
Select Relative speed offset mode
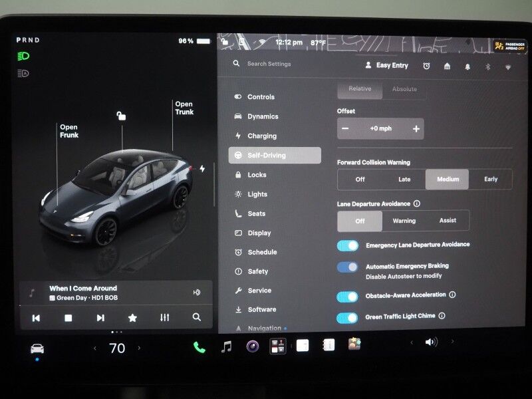(x=360, y=89)
